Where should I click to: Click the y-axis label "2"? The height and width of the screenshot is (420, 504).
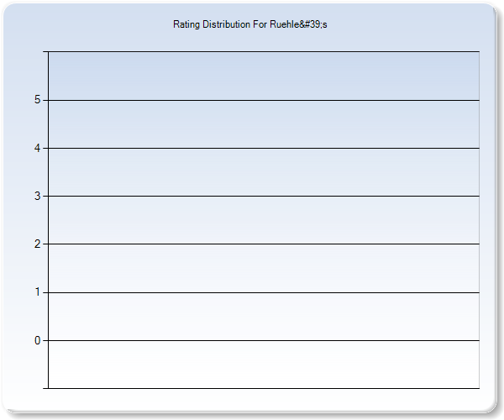[x=37, y=244]
